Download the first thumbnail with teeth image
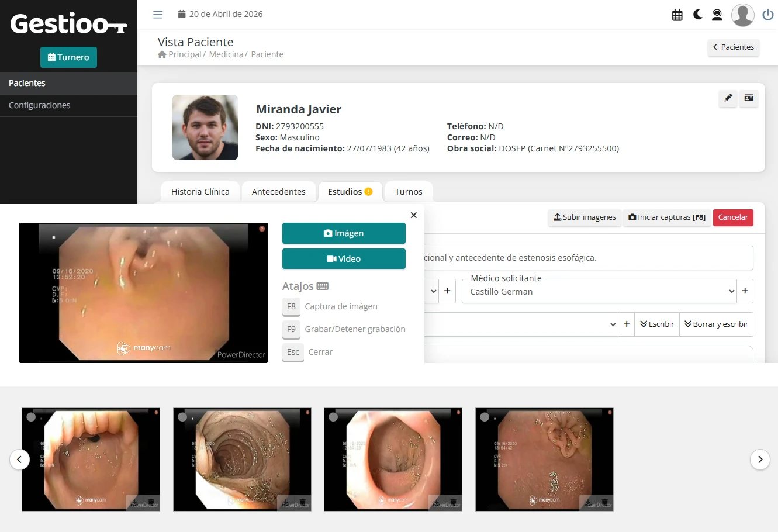The height and width of the screenshot is (532, 778). click(134, 503)
